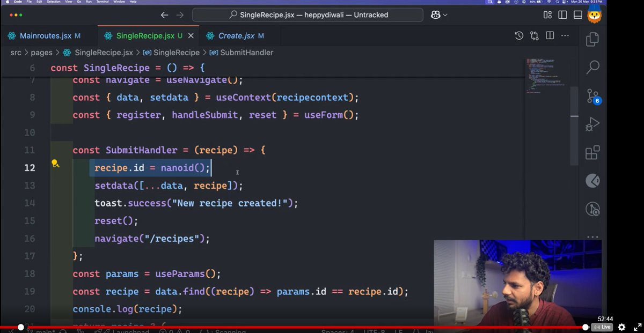Viewport: 644px width, 333px height.
Task: Click the Live badge on the video player
Action: click(x=603, y=327)
